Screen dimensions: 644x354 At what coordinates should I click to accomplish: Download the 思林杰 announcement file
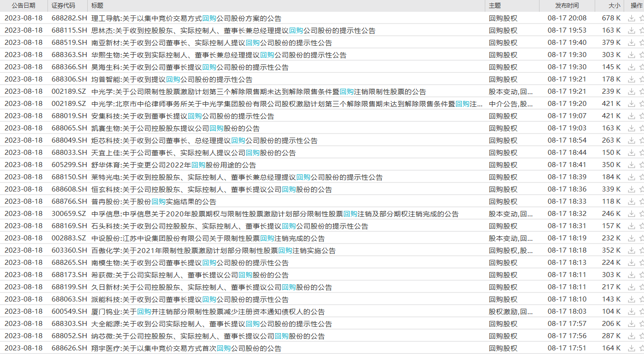[x=631, y=30]
